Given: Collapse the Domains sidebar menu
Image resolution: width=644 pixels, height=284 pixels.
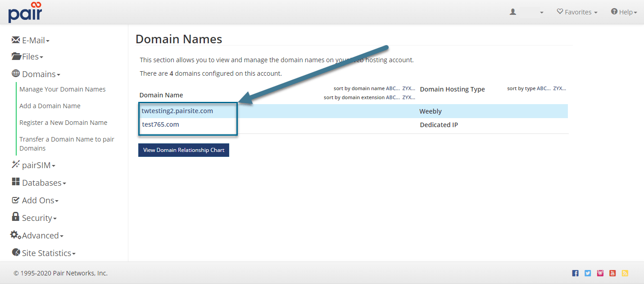Looking at the screenshot, I should tap(36, 74).
